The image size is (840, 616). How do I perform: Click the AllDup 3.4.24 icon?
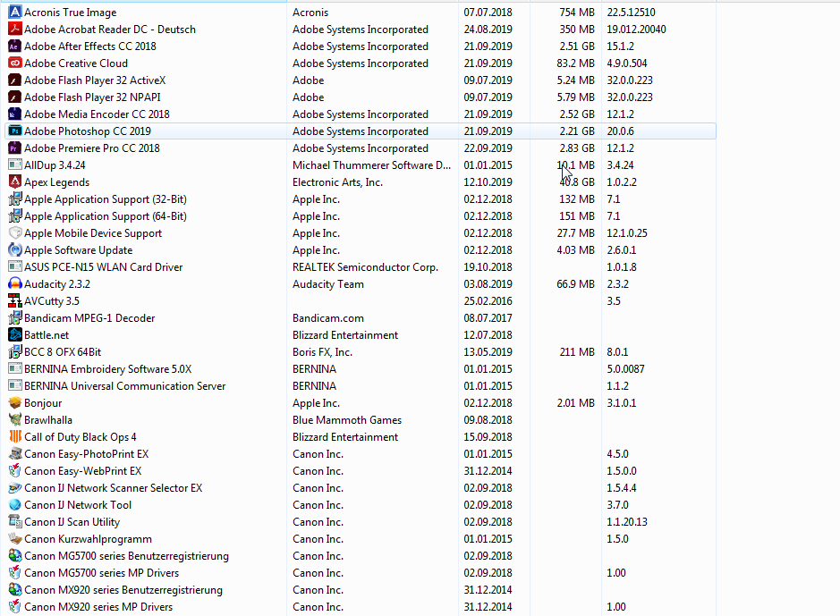15,165
